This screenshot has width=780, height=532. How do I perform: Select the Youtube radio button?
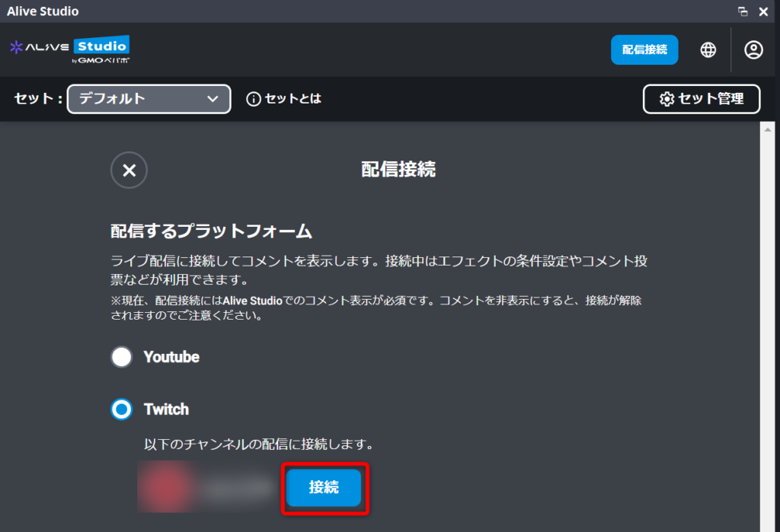(x=122, y=357)
